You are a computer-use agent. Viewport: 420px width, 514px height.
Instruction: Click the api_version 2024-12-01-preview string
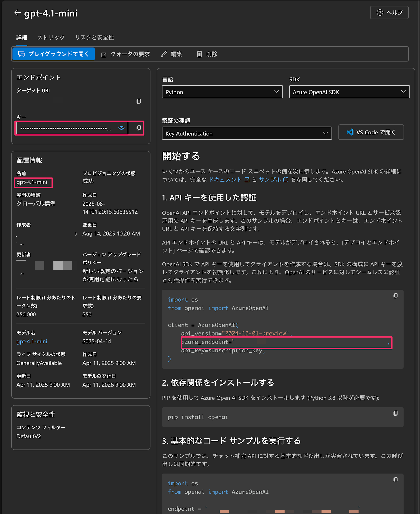point(255,333)
